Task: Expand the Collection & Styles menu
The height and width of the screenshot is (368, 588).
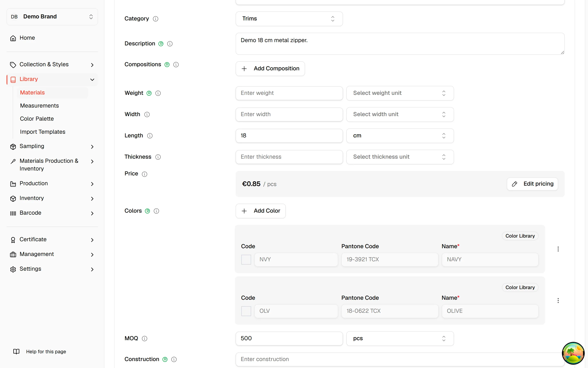Action: tap(52, 65)
